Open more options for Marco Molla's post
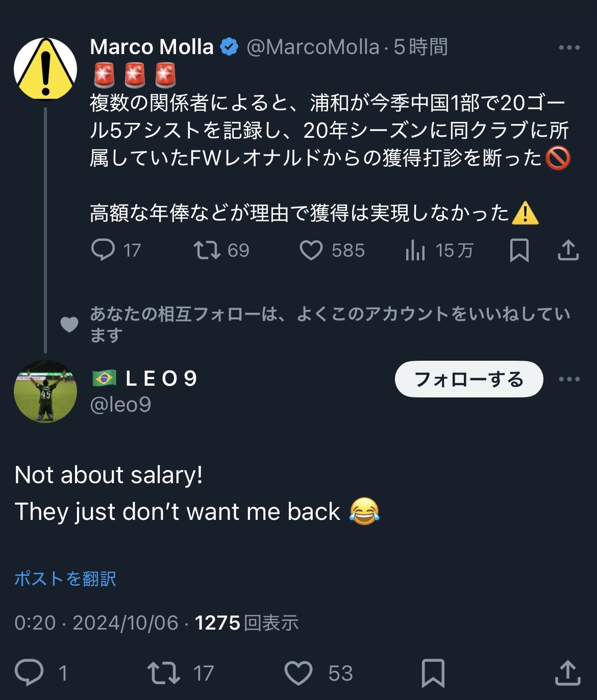Viewport: 597px width, 700px height. tap(569, 47)
